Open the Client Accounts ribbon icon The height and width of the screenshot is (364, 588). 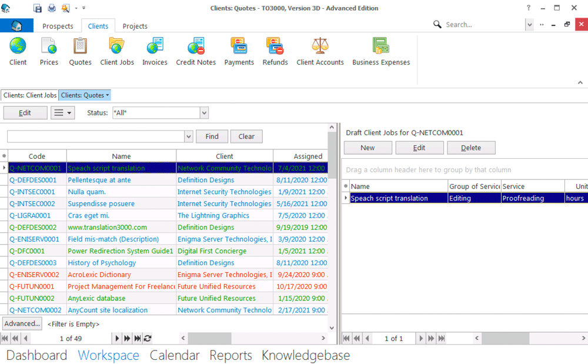pyautogui.click(x=320, y=51)
